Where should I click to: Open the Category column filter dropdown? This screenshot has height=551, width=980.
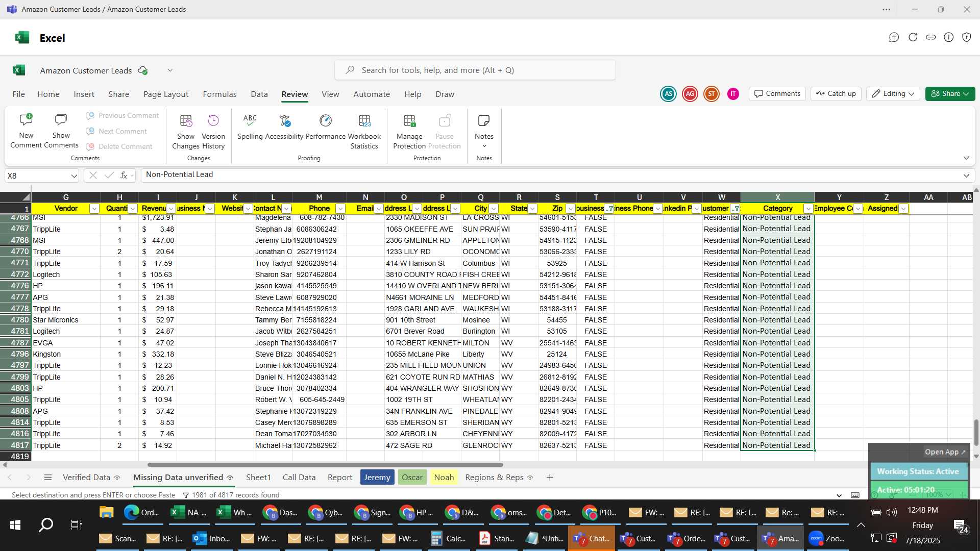pos(808,209)
